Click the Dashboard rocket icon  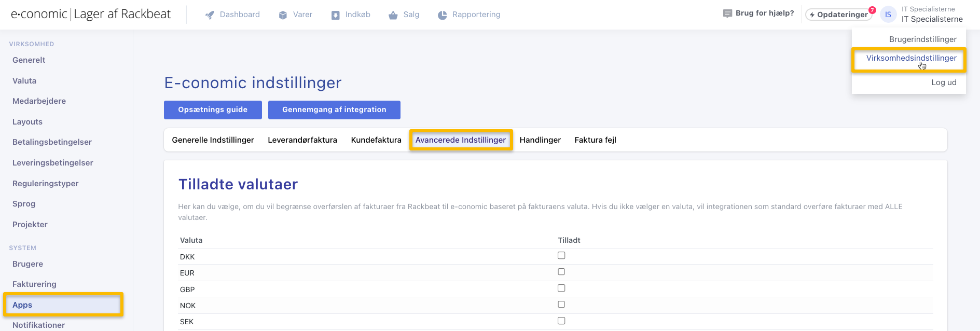(210, 15)
